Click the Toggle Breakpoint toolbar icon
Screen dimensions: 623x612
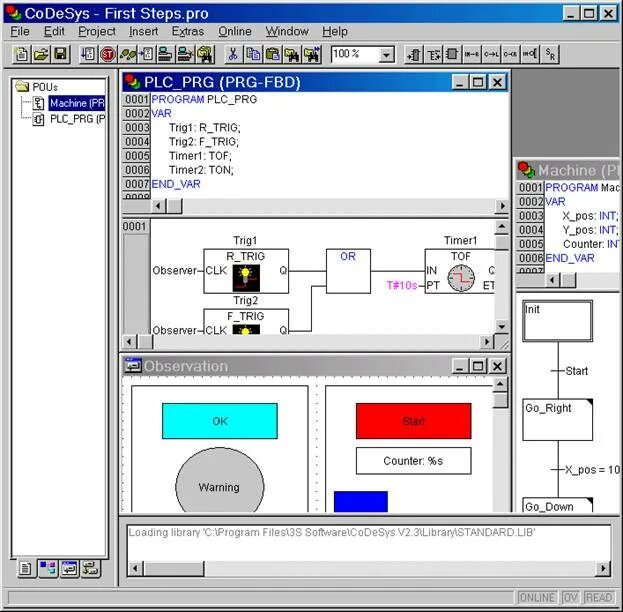tap(147, 54)
